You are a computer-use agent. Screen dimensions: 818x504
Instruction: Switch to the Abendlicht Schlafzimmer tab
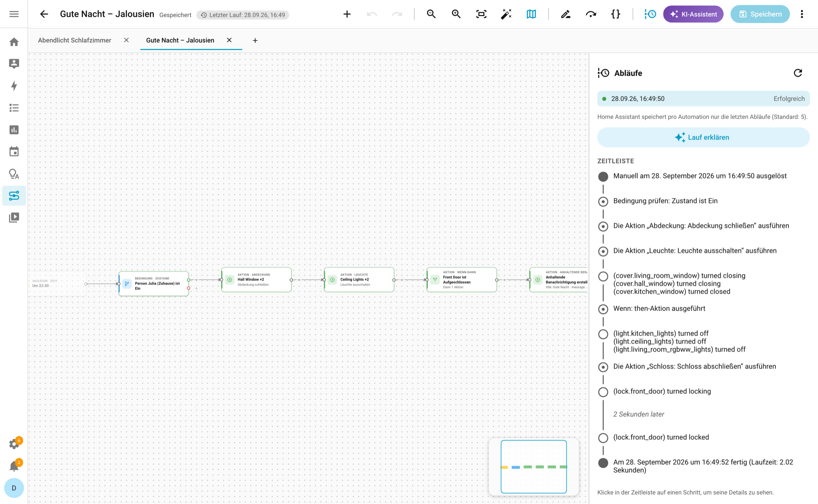pyautogui.click(x=74, y=40)
